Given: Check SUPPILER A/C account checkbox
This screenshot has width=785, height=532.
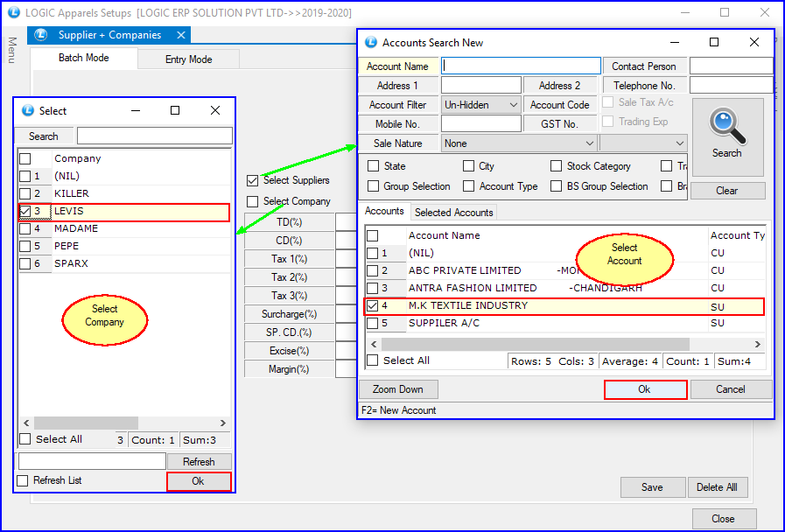Looking at the screenshot, I should coord(373,323).
